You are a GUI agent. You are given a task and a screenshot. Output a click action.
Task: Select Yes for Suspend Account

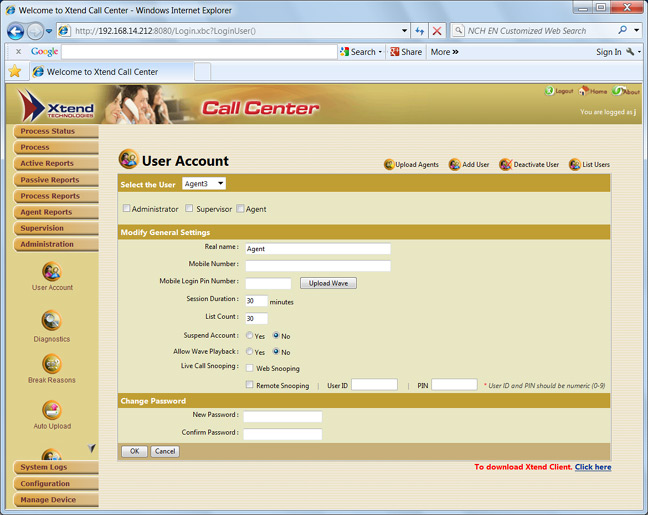pos(249,335)
